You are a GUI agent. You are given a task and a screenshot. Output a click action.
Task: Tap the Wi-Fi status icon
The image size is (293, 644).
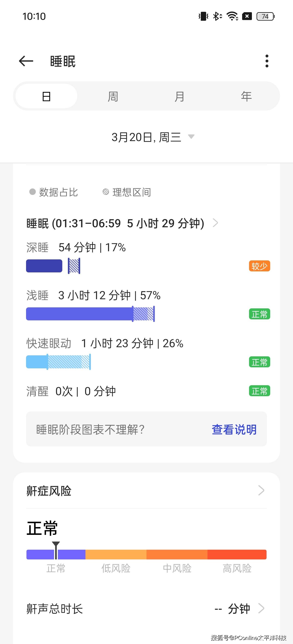click(x=232, y=16)
